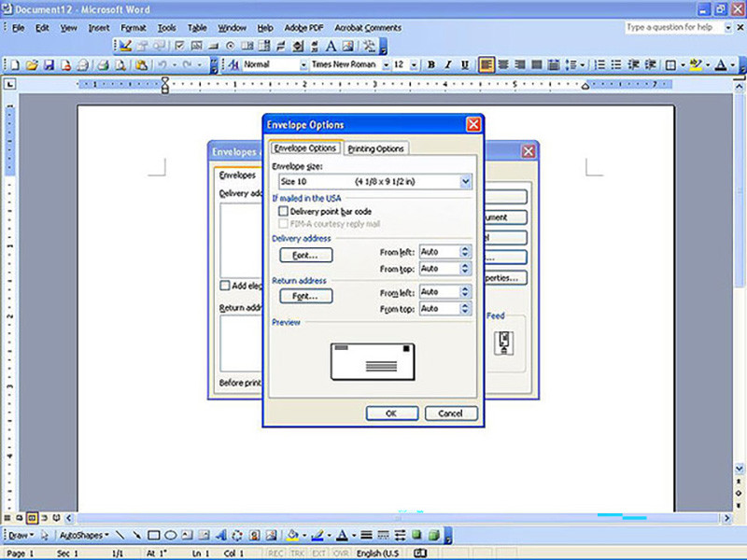
Task: Click the Decrease Indent icon
Action: 633,64
